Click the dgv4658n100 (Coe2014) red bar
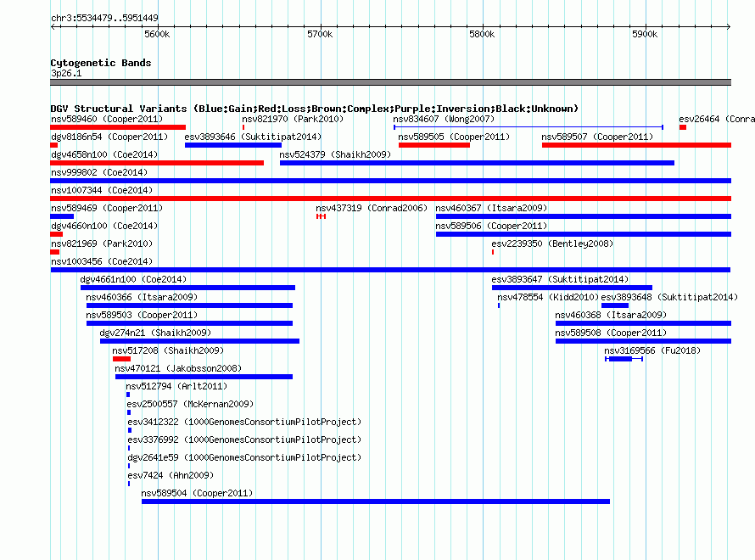 157,163
